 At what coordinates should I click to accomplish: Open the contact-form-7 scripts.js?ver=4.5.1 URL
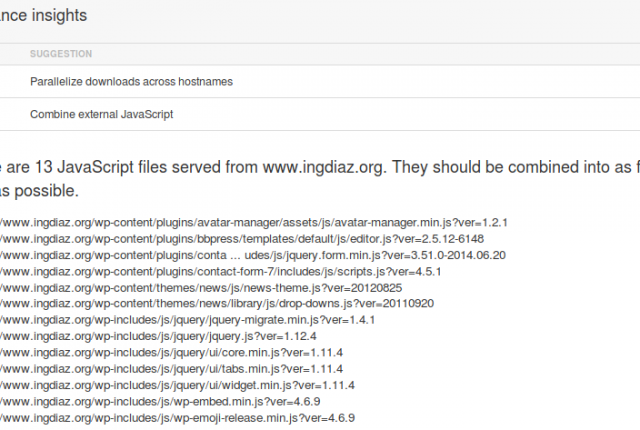pos(220,272)
